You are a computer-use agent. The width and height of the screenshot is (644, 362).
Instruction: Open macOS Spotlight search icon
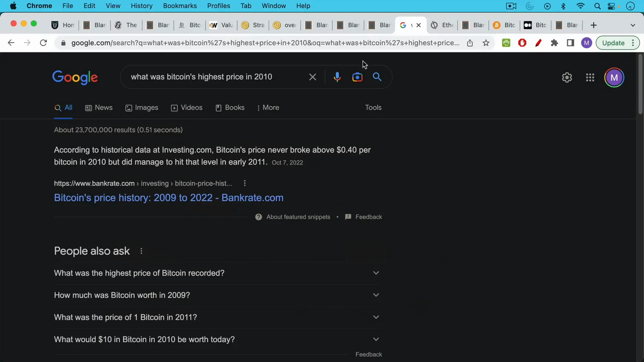pos(597,6)
